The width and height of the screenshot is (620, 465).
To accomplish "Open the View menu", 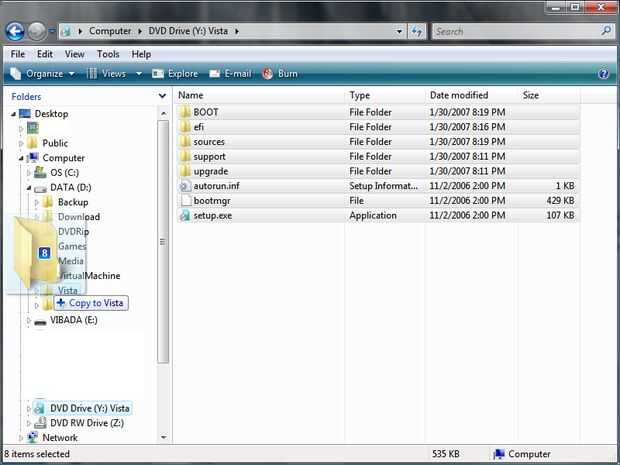I will (x=74, y=54).
